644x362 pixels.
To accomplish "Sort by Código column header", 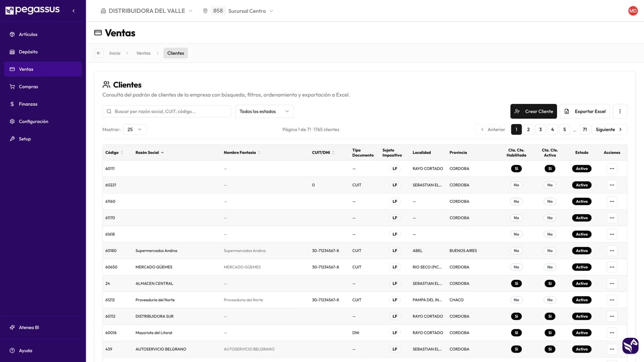I will click(114, 152).
